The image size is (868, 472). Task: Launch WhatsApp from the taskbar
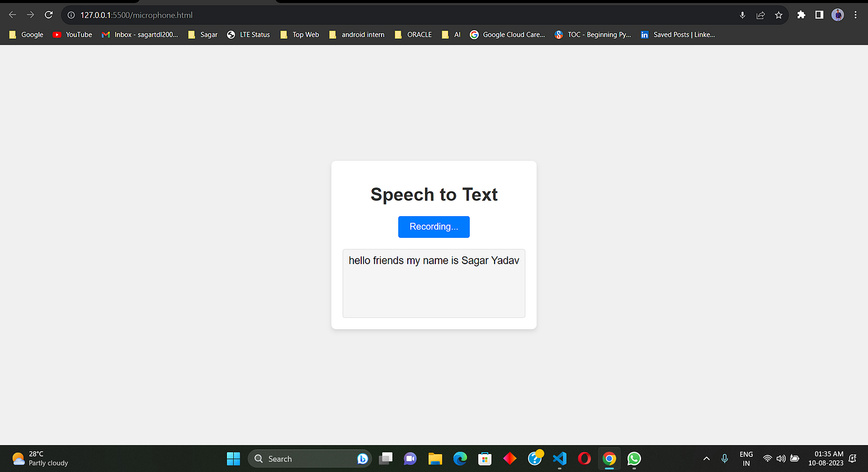633,459
